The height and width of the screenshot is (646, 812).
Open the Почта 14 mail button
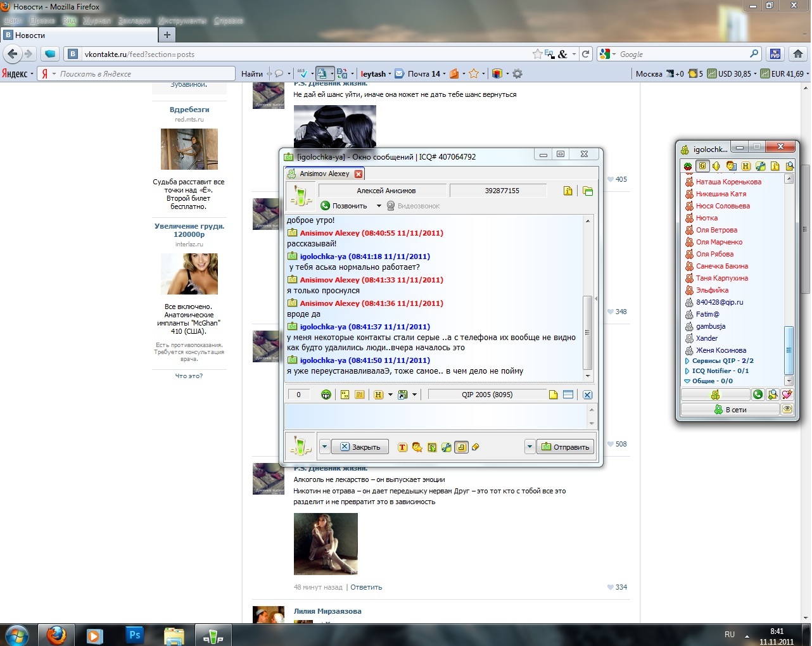tap(418, 74)
